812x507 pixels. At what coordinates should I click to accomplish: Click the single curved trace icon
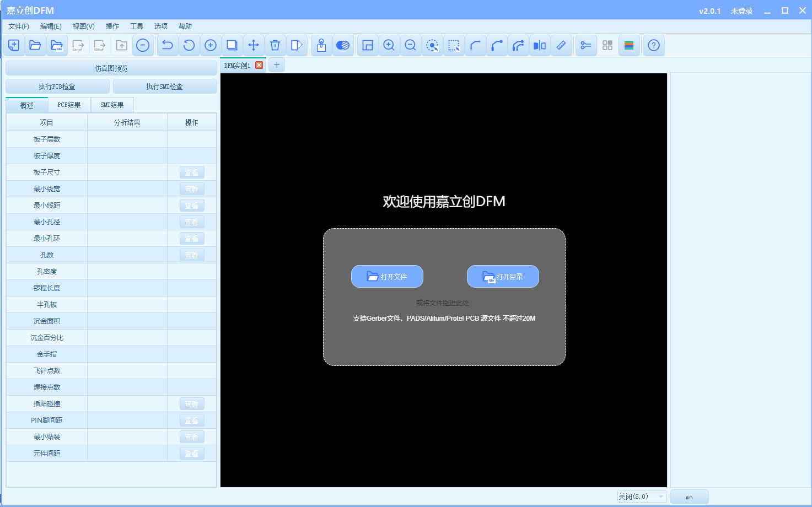(x=475, y=45)
